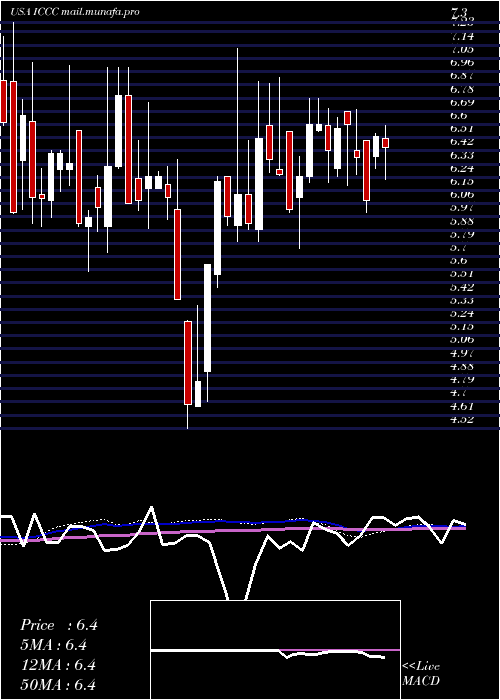The image size is (500, 700).
Task: Click the 5.06 price axis label
Action: pyautogui.click(x=462, y=340)
